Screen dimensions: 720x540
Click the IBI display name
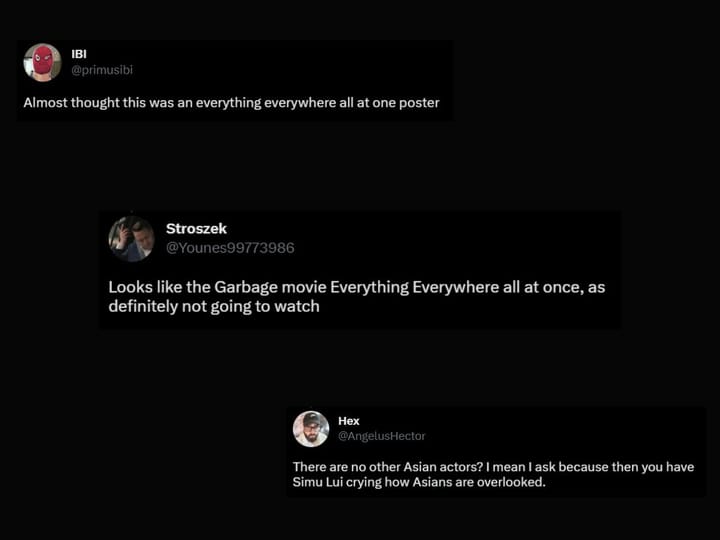point(80,54)
